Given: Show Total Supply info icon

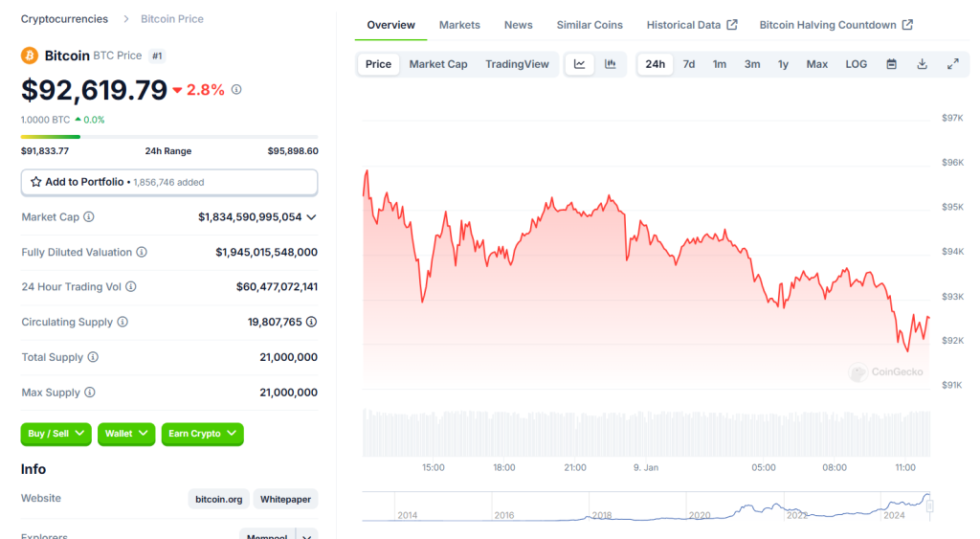Looking at the screenshot, I should click(93, 357).
